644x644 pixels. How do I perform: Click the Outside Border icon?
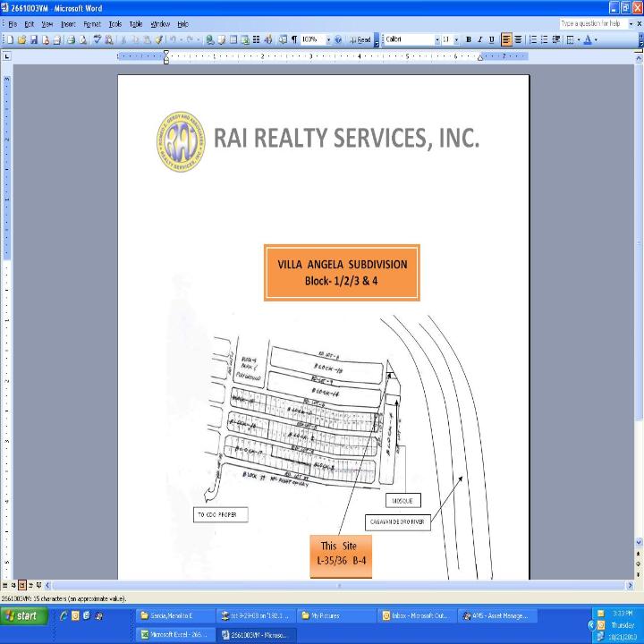(570, 40)
